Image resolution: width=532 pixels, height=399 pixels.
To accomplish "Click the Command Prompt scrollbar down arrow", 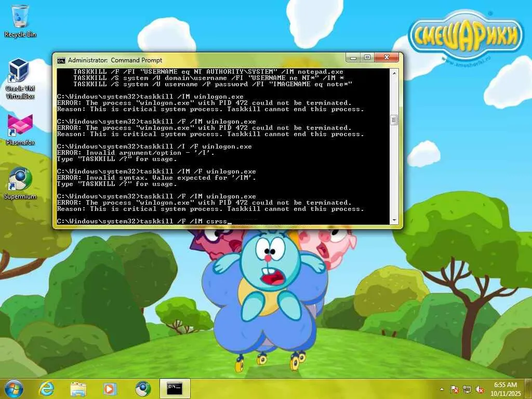I will click(394, 220).
